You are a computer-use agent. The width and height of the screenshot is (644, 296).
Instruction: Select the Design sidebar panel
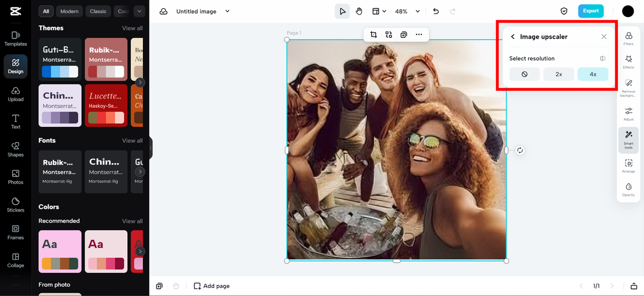click(x=16, y=66)
